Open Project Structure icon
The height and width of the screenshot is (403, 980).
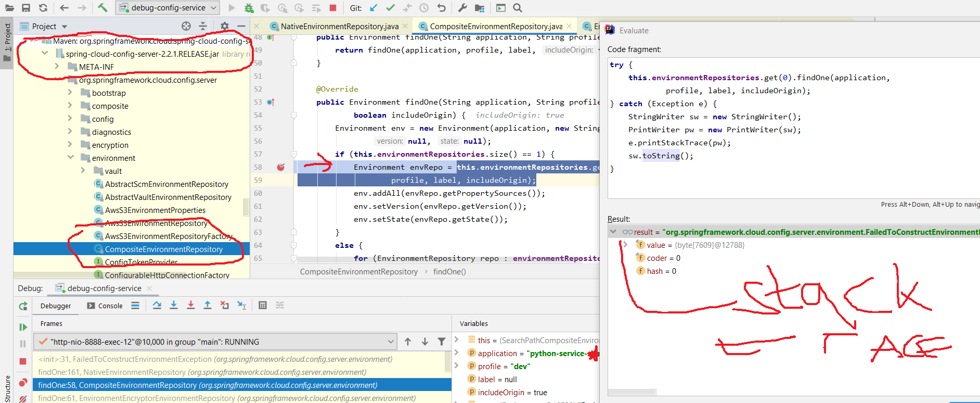click(480, 8)
